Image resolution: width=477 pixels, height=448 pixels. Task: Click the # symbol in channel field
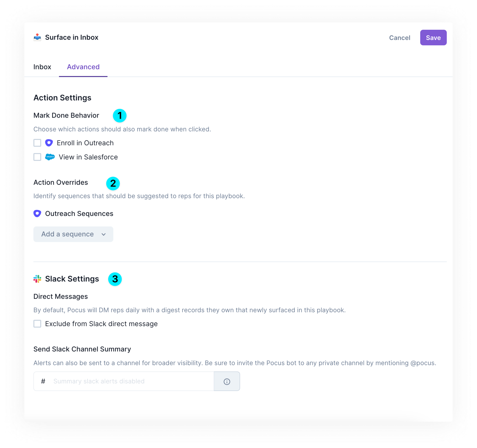[43, 381]
